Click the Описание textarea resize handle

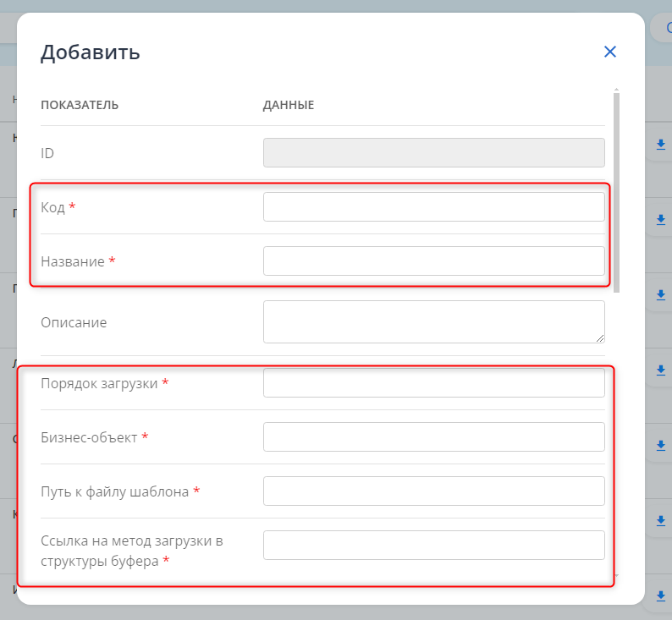pos(600,337)
